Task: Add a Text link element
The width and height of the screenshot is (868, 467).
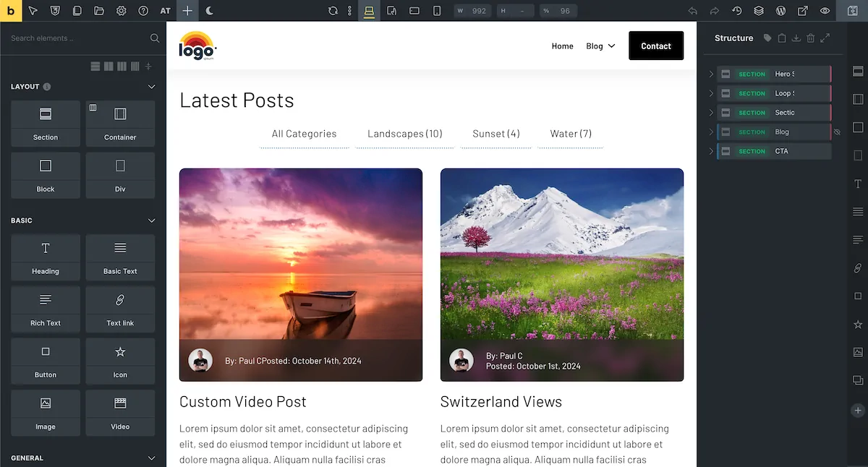Action: point(120,309)
